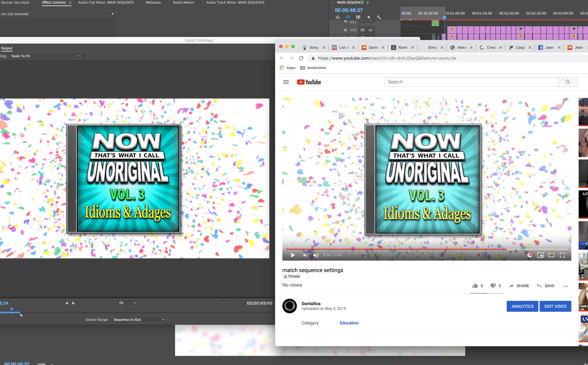Open Chrome Apps shortcut
This screenshot has height=365, width=588.
[x=287, y=68]
